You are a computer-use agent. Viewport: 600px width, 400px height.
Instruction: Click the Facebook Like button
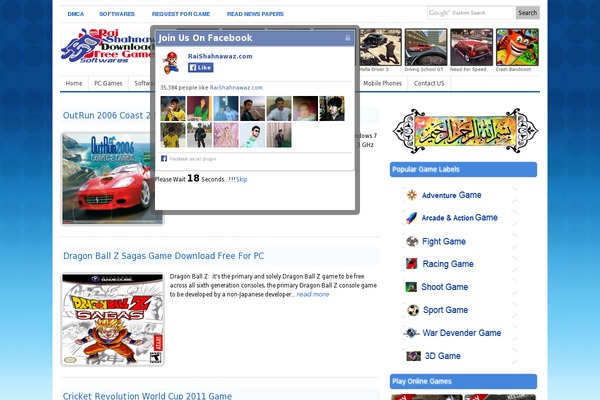click(x=201, y=68)
